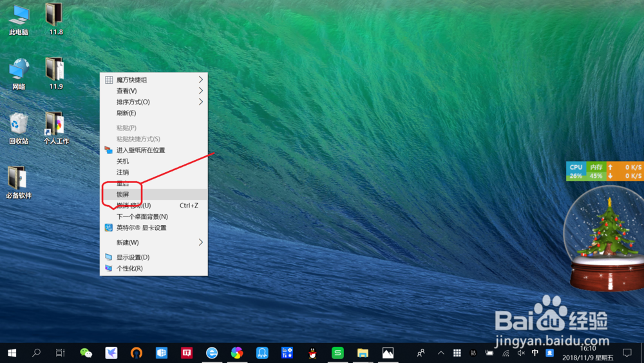644x363 pixels.
Task: Select the 11.8 folder on desktop
Action: click(56, 19)
